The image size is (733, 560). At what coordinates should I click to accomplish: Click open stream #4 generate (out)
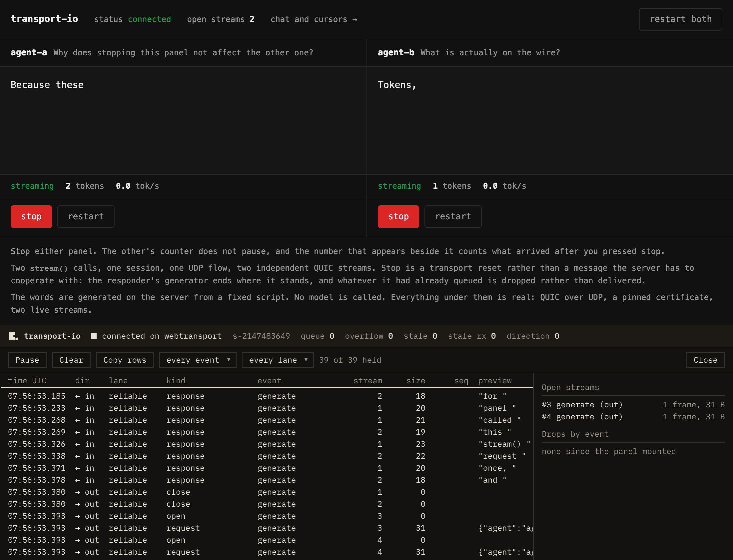[633, 417]
